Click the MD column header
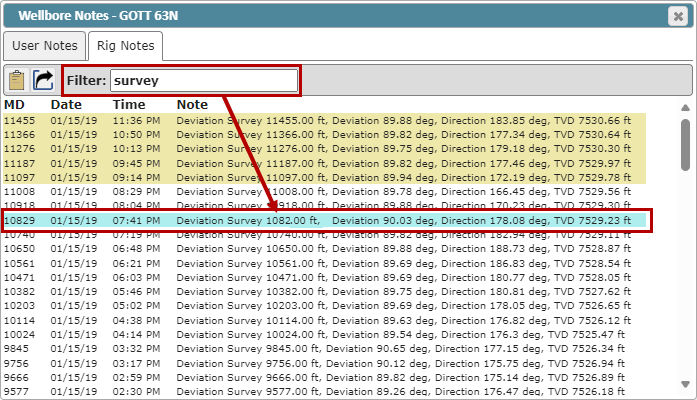The image size is (697, 400). point(14,104)
